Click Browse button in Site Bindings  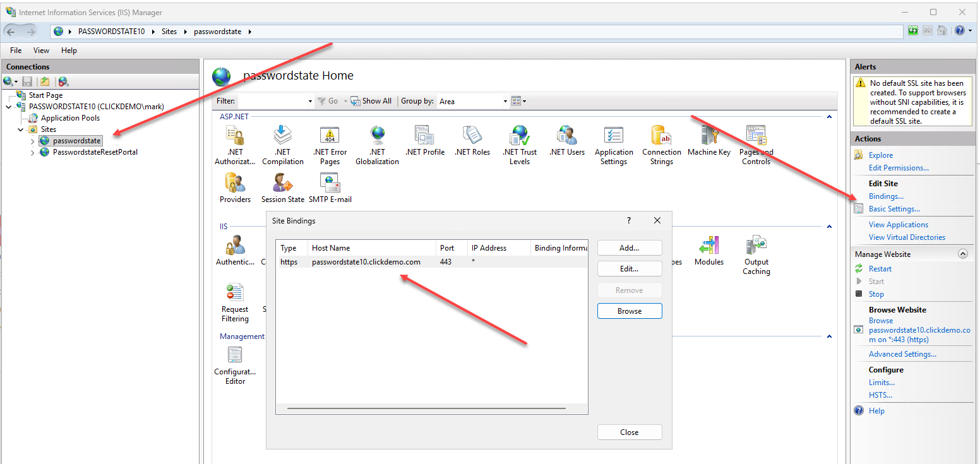click(630, 311)
